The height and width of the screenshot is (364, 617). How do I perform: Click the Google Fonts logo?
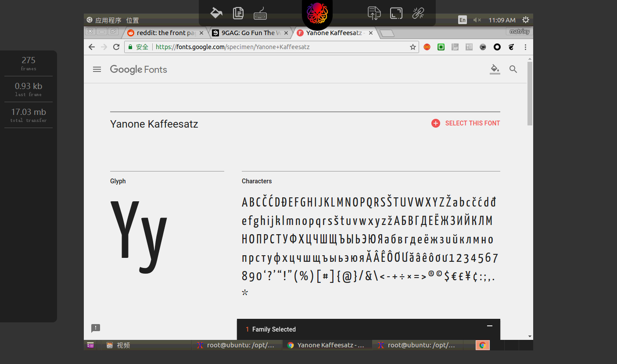click(138, 69)
